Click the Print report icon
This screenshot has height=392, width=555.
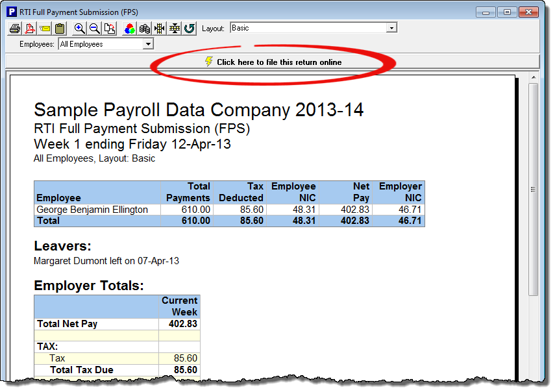[x=14, y=29]
